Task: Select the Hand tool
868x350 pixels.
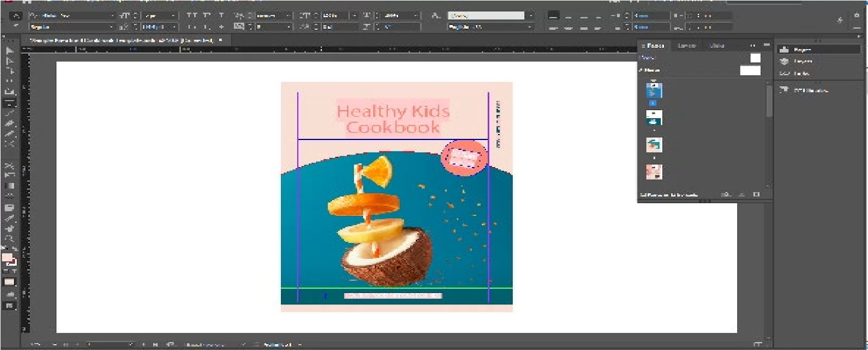Action: pos(9,228)
